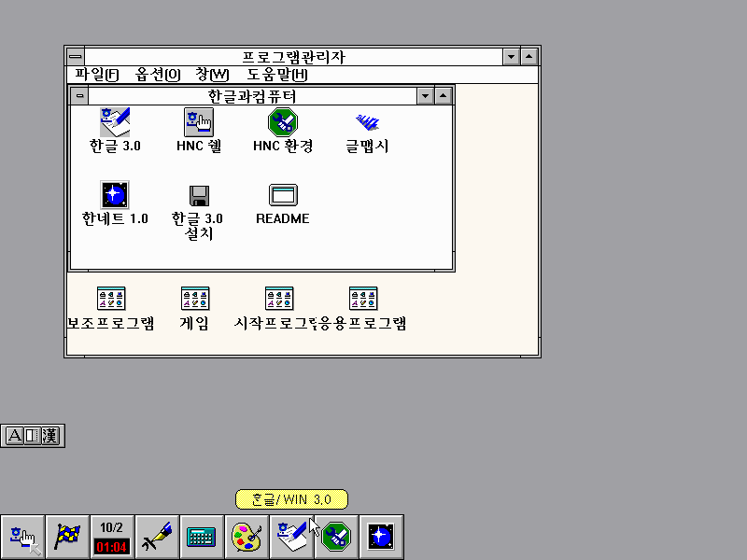Viewport: 747px width, 560px height.
Task: Select the 응용프로그램 group icon
Action: point(363,299)
